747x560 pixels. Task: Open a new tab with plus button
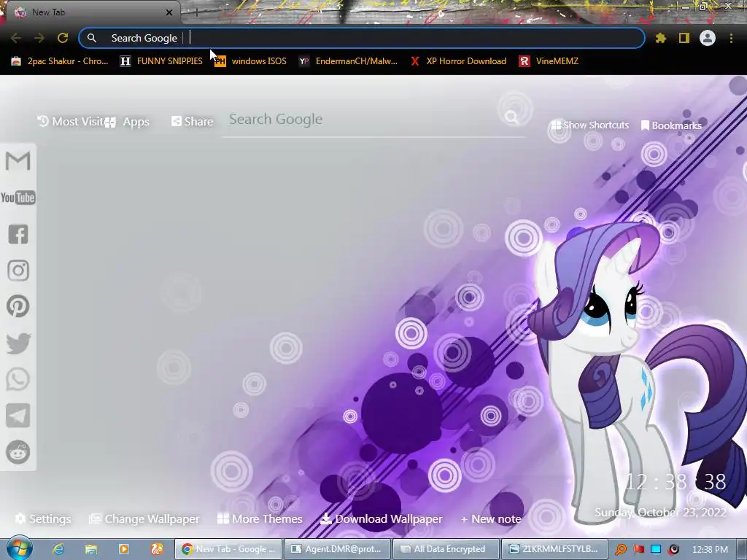pyautogui.click(x=196, y=13)
